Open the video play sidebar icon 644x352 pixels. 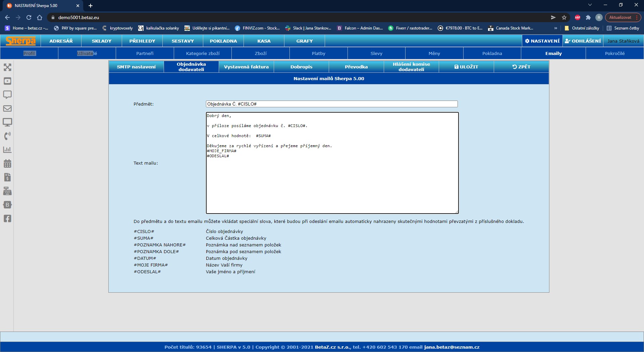click(x=7, y=81)
